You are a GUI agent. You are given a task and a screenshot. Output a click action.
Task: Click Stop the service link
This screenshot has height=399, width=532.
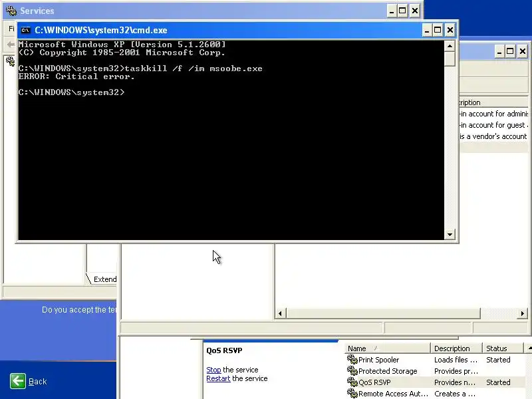click(213, 370)
